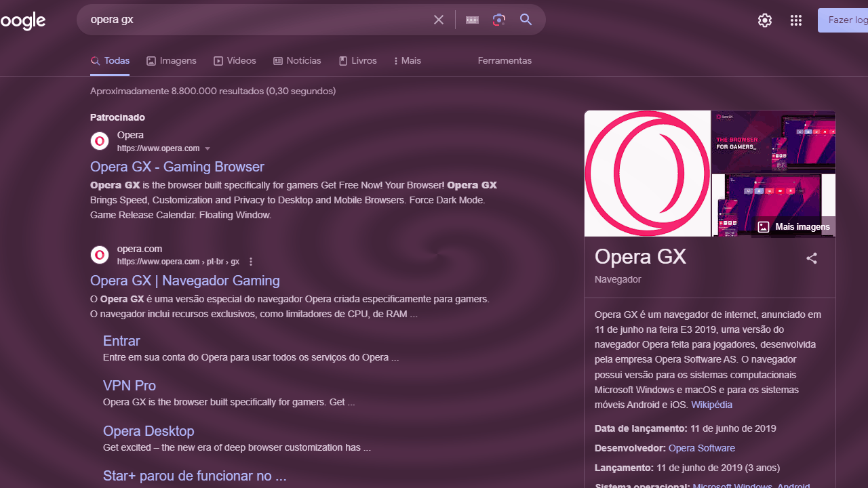Open the Entrar sitelink
The width and height of the screenshot is (868, 488).
tap(121, 341)
